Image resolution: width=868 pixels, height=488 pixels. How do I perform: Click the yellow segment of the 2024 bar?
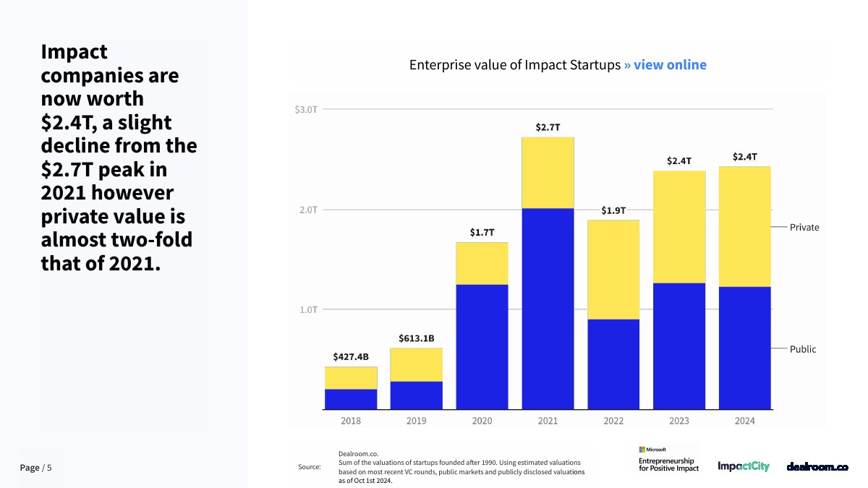tap(744, 227)
